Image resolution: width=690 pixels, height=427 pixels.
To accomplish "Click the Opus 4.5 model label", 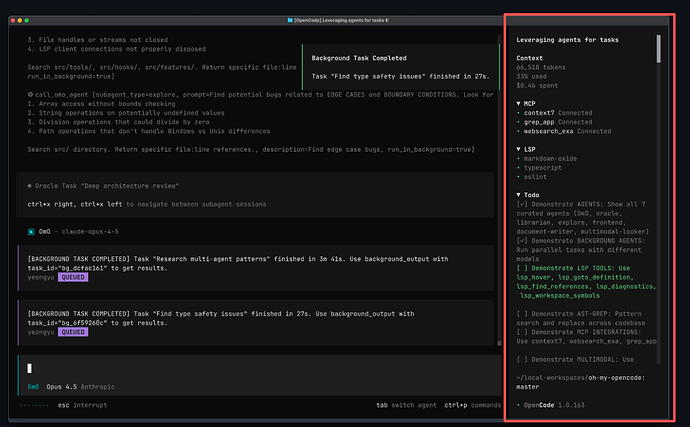I will (62, 387).
